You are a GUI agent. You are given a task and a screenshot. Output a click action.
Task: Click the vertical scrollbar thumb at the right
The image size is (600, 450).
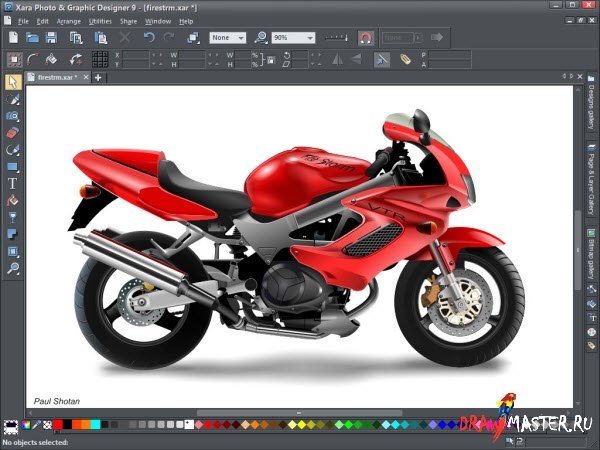[578, 249]
